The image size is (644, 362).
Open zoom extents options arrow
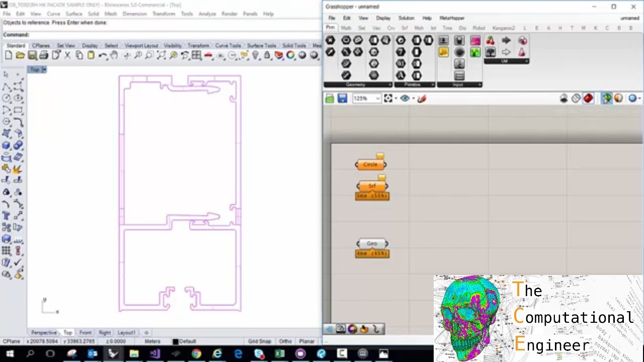coord(396,99)
